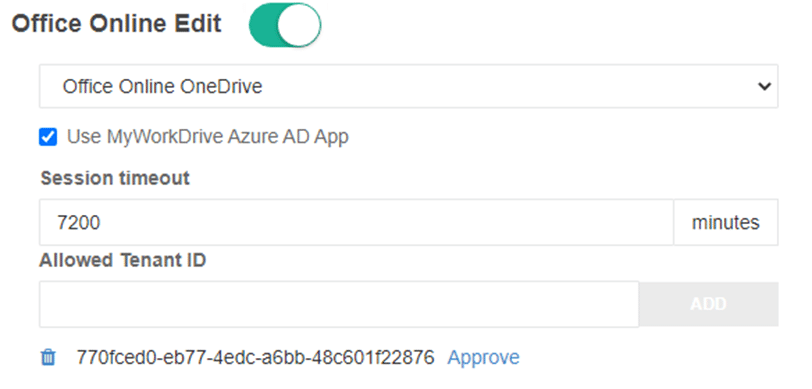
Task: Click the green area of the toggle switch
Action: point(264,25)
